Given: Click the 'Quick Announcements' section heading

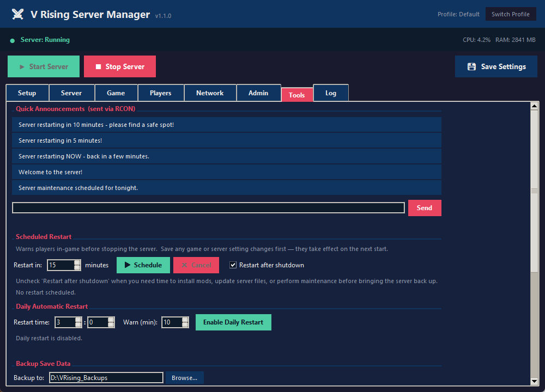Looking at the screenshot, I should tap(75, 109).
